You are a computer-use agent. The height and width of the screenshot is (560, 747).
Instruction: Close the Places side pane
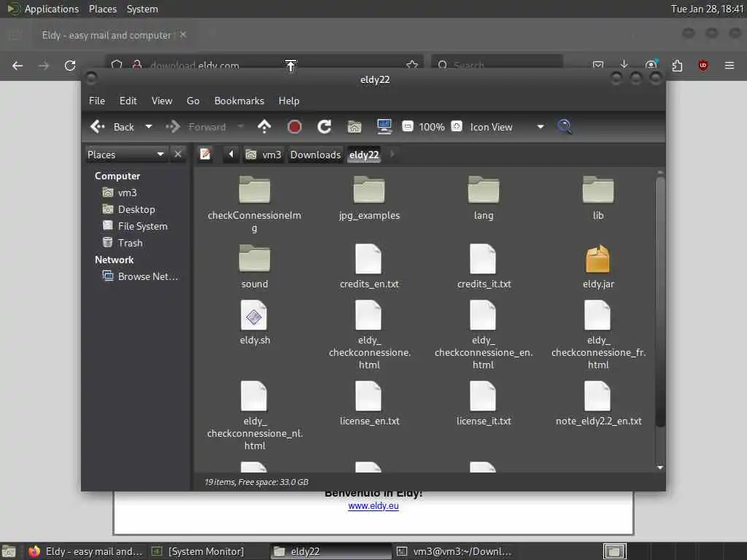click(x=178, y=155)
